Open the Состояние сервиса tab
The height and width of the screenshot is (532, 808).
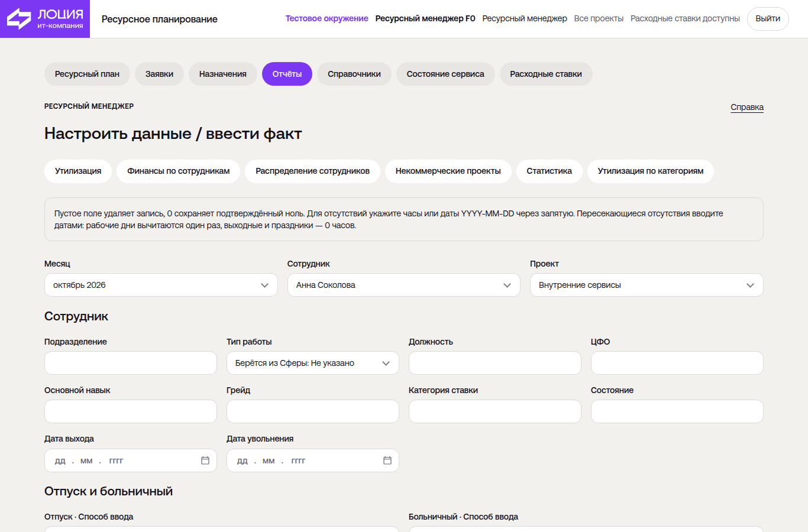(445, 74)
